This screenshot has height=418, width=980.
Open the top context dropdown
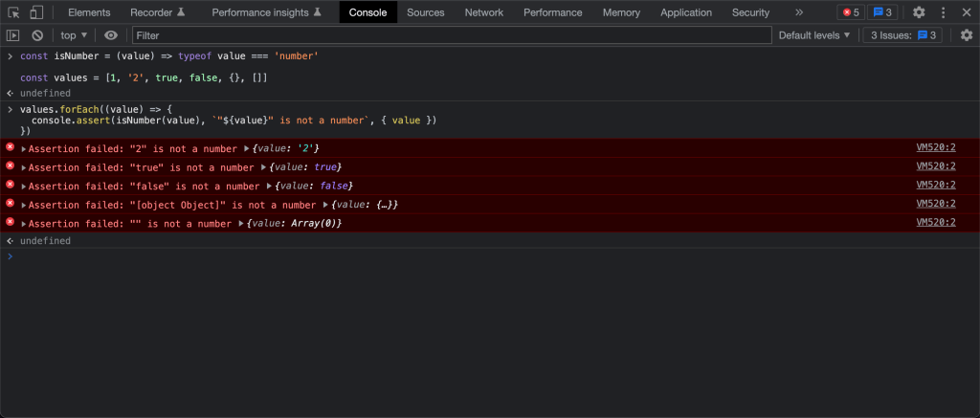[x=74, y=35]
